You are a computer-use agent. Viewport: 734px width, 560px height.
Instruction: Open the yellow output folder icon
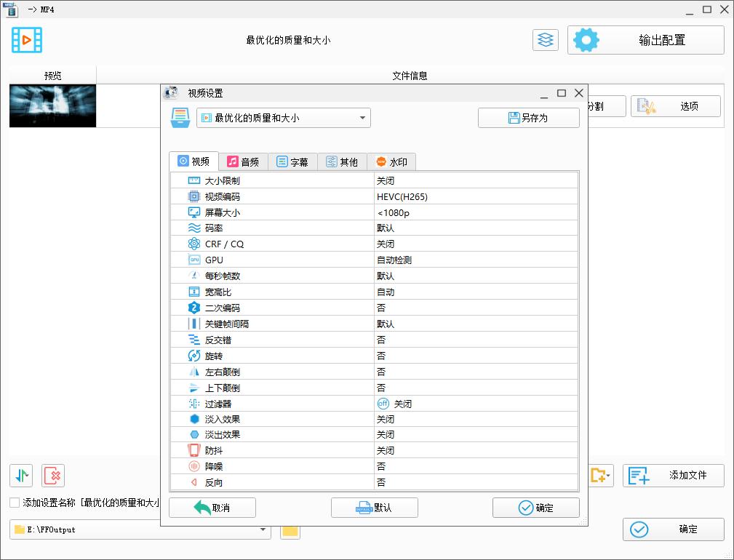[290, 530]
